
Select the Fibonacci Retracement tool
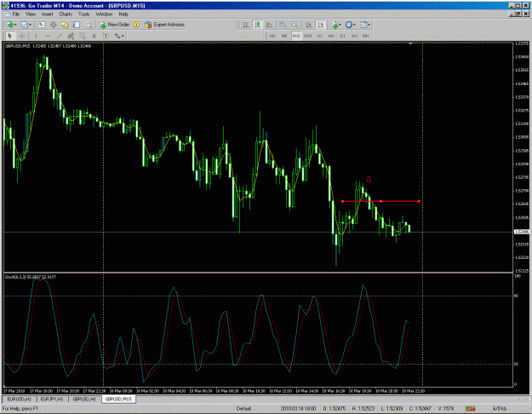82,36
